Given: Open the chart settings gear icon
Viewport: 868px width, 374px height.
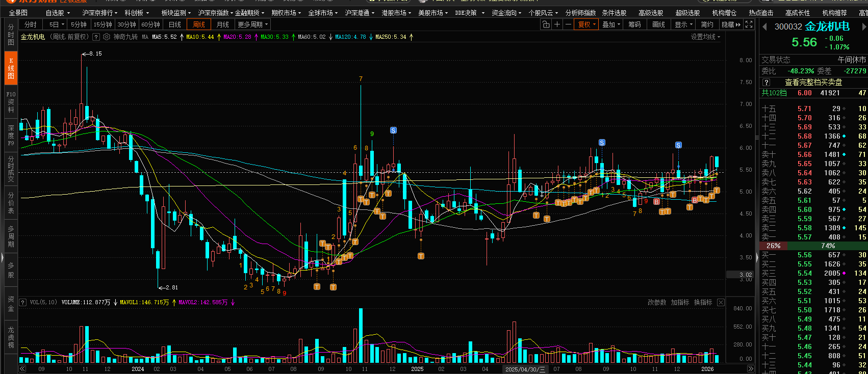Looking at the screenshot, I should (107, 37).
